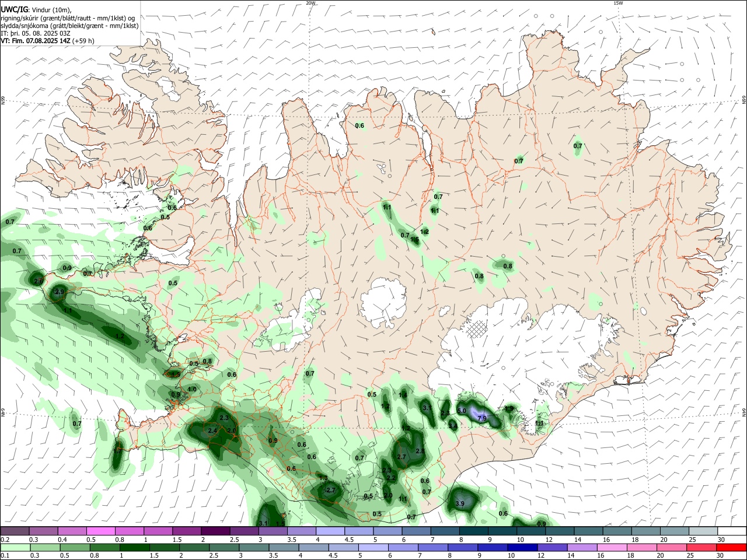Click the 1.7 value off the southwest tip
Viewport: 747px width, 560px height.
[118, 450]
